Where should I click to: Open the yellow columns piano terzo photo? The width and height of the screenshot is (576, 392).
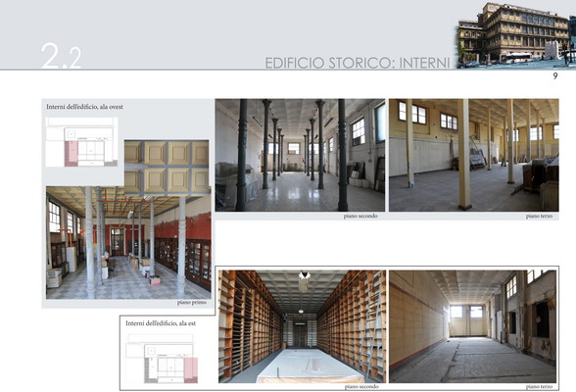474,155
